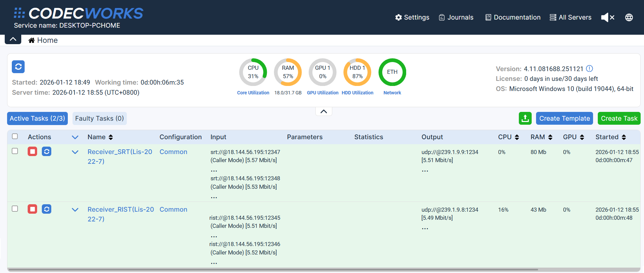Screen dimensions: 644x273
Task: Expand the Receiver_SRT row chevron
Action: click(75, 152)
